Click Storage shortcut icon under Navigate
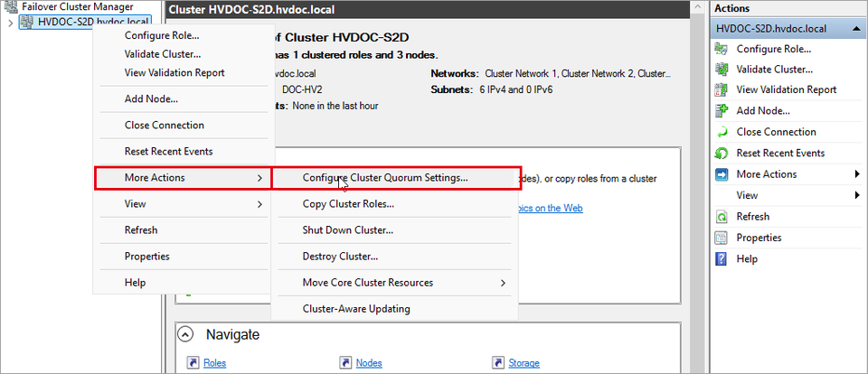 (499, 363)
